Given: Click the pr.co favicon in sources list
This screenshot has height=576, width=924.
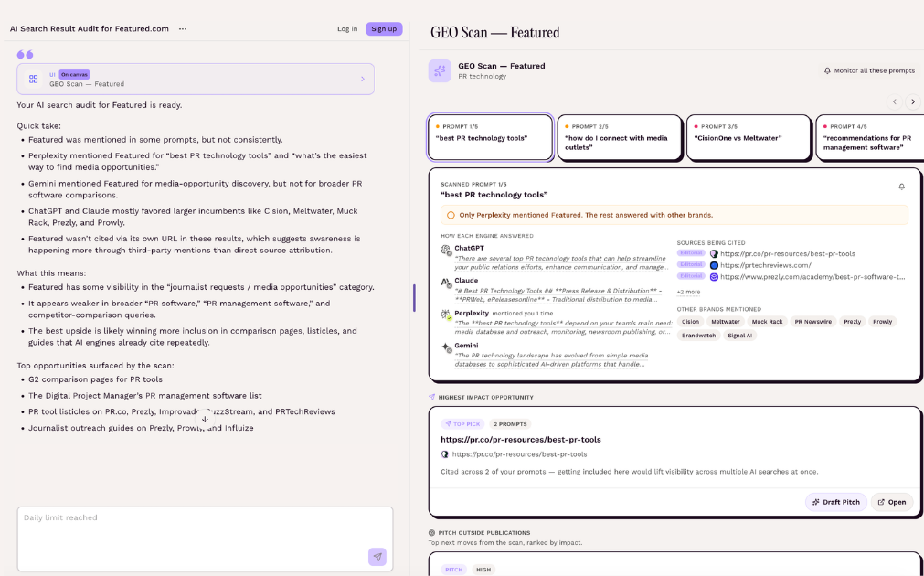Looking at the screenshot, I should tap(714, 254).
